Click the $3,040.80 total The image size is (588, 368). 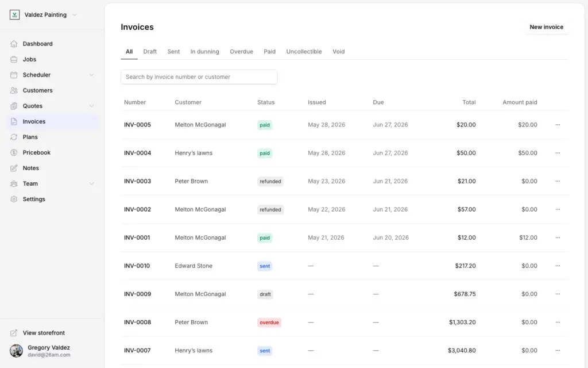click(462, 350)
